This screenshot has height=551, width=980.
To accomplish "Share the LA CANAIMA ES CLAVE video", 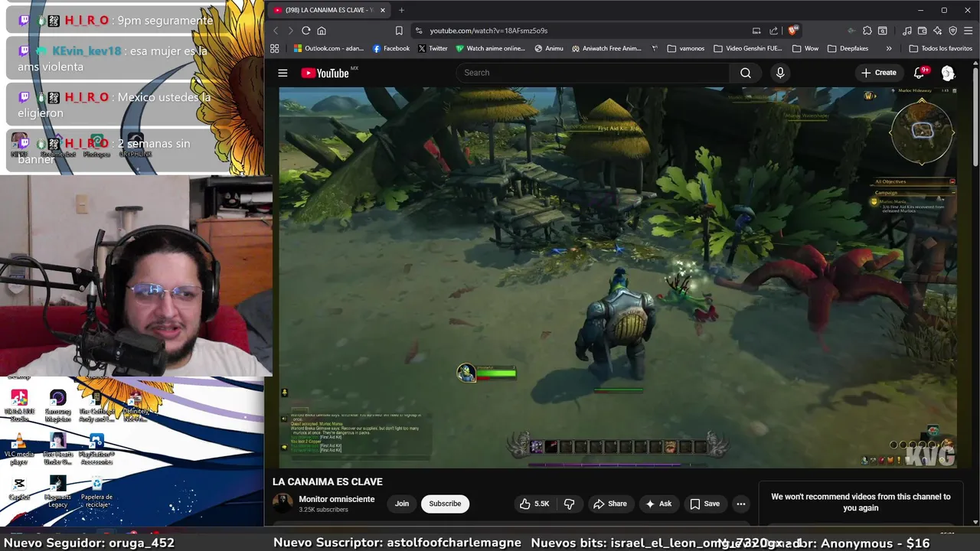I will point(609,504).
